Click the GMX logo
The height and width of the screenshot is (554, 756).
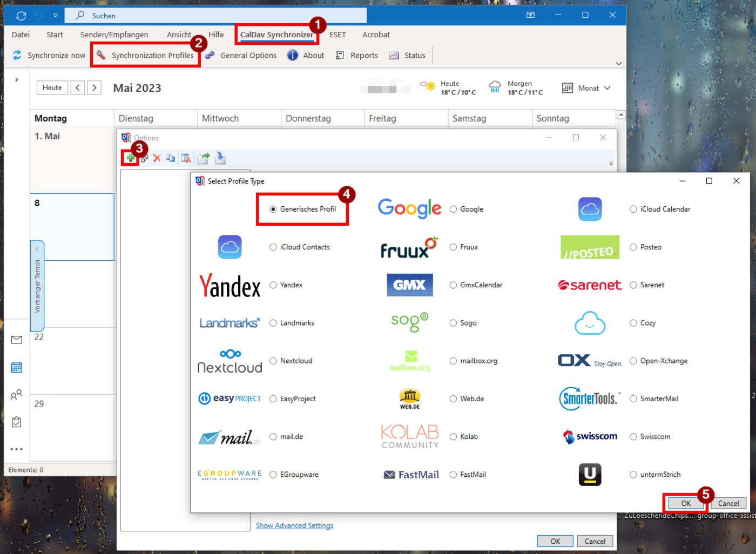(x=410, y=285)
